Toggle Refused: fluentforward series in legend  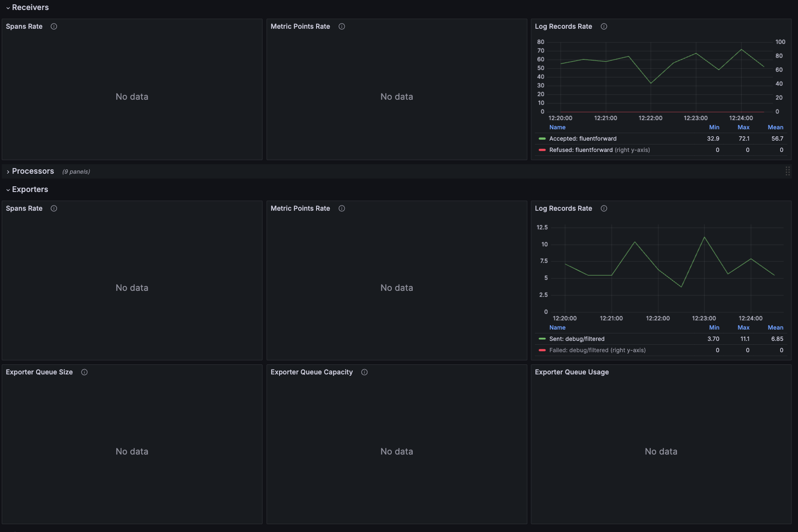581,150
